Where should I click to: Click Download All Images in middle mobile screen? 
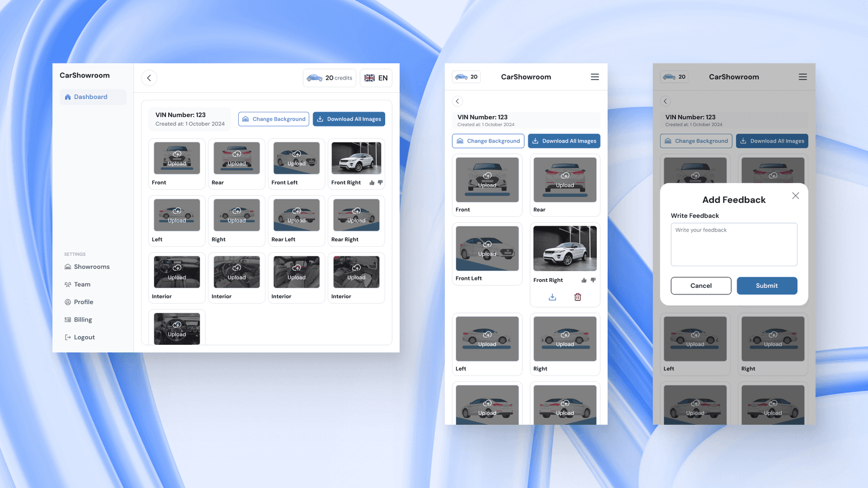[x=564, y=141]
